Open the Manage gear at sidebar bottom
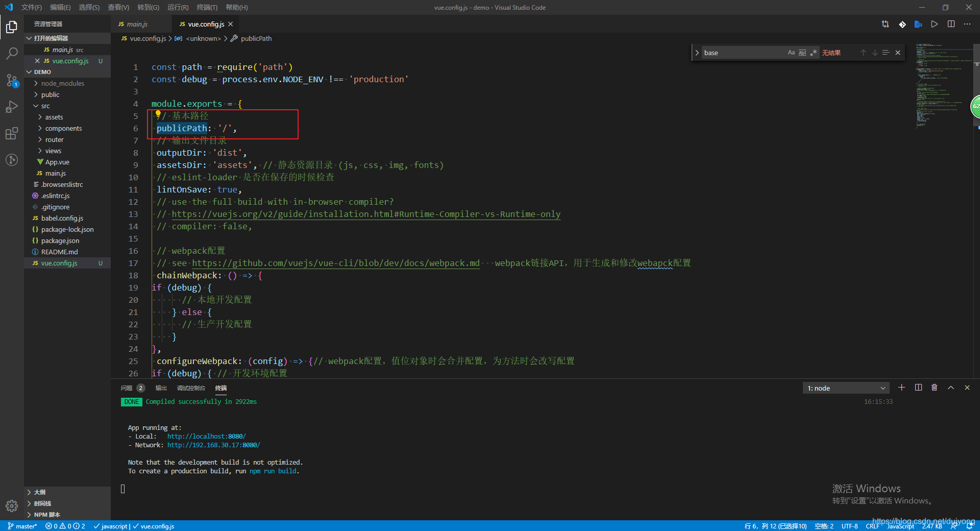980x531 pixels. (x=12, y=506)
